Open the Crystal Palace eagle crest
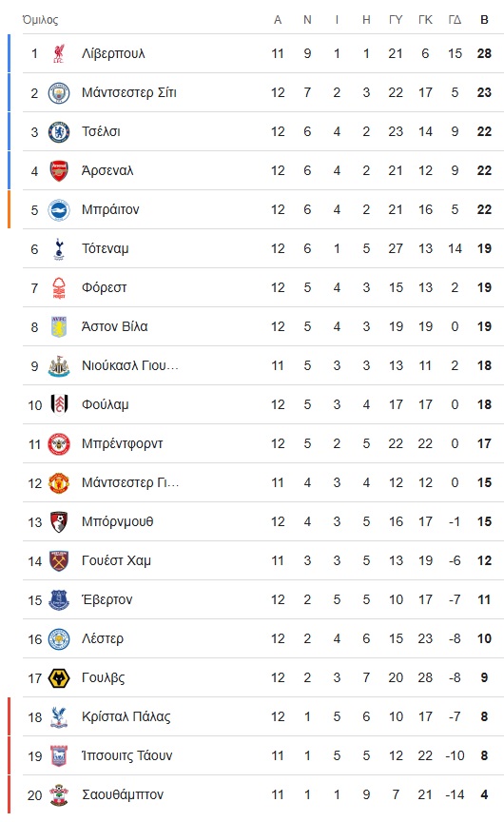The height and width of the screenshot is (822, 504). (59, 716)
